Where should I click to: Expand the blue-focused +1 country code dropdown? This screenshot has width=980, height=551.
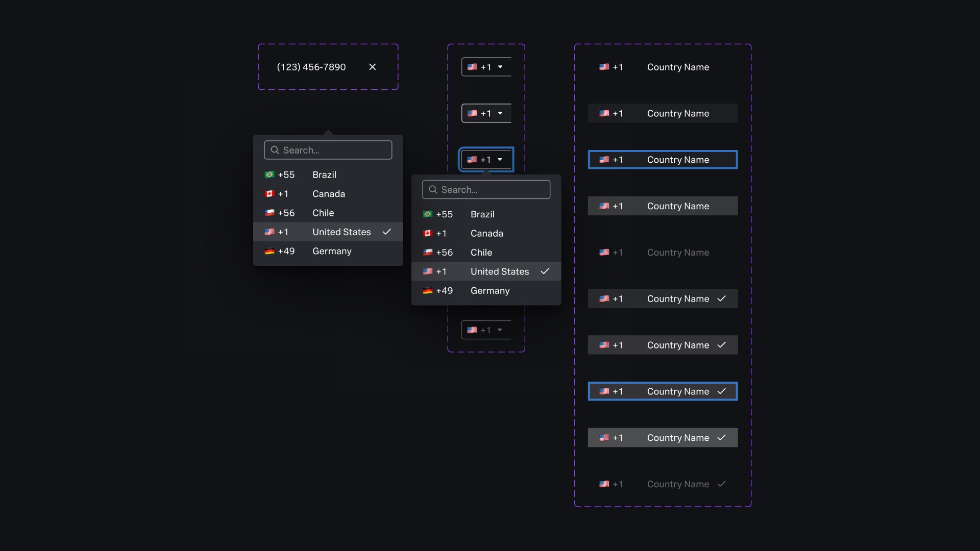(500, 160)
